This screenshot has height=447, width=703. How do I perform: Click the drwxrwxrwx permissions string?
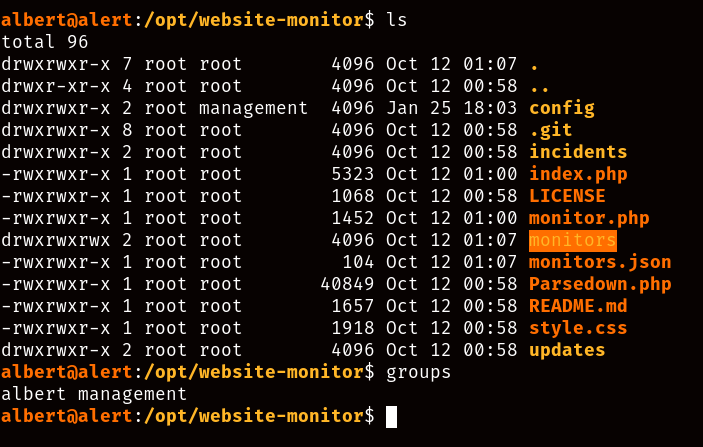pos(56,240)
